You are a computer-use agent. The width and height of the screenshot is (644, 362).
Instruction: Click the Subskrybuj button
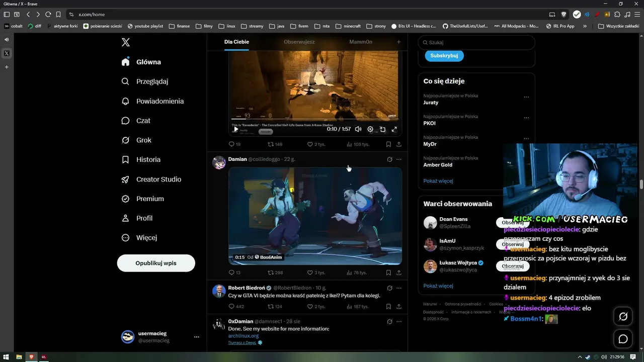tap(444, 56)
